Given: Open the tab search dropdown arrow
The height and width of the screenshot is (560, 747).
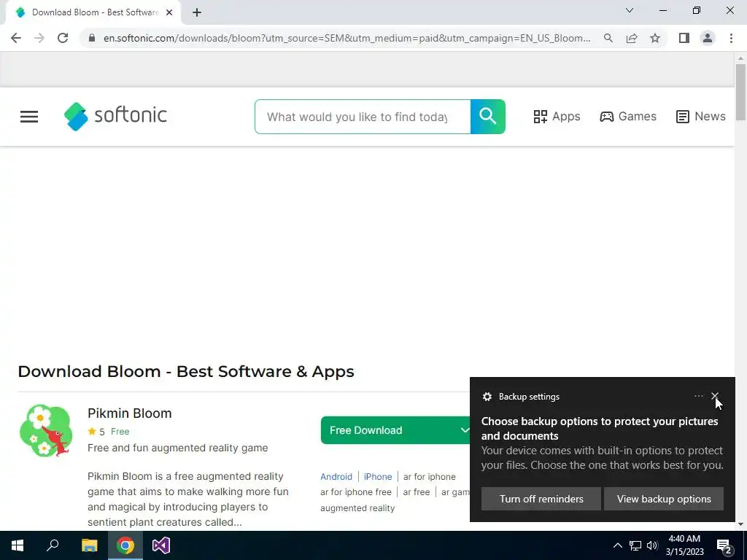Looking at the screenshot, I should coord(630,10).
